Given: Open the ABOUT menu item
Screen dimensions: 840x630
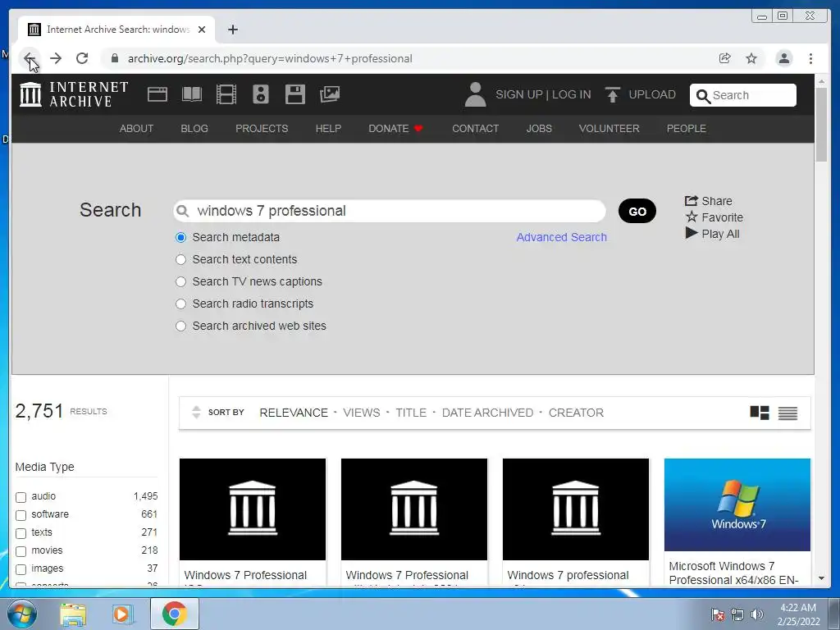Looking at the screenshot, I should click(136, 129).
